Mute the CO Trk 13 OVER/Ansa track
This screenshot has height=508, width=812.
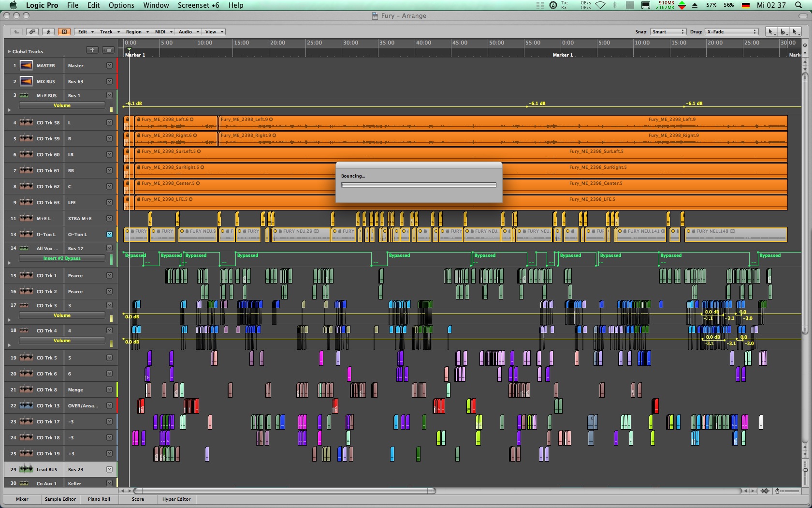(109, 405)
